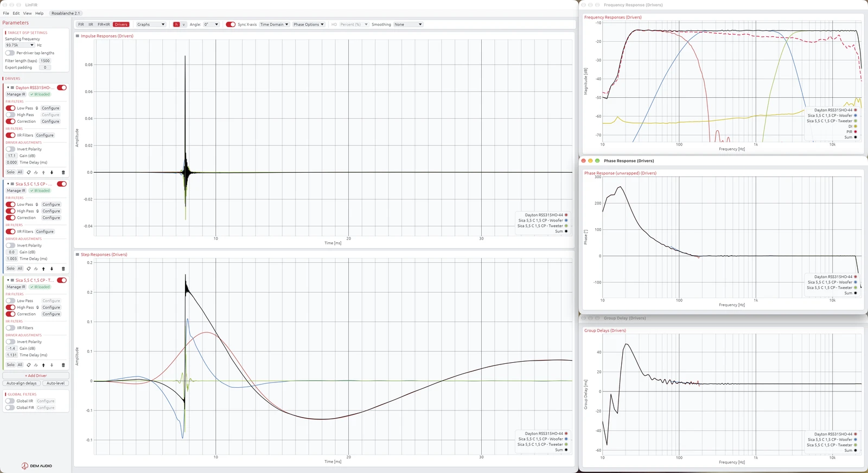Click the link icon beside Sica Woofer High Pass
Screen dimensions: 868x473
point(37,211)
